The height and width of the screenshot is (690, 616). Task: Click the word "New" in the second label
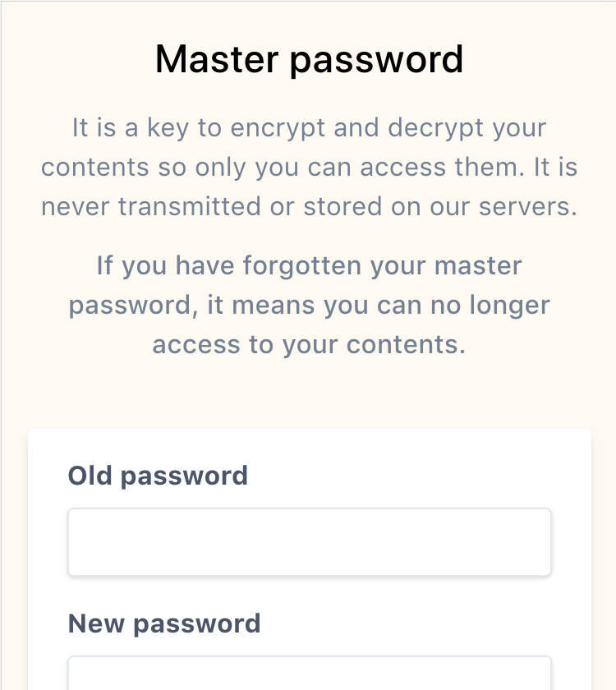(x=96, y=623)
